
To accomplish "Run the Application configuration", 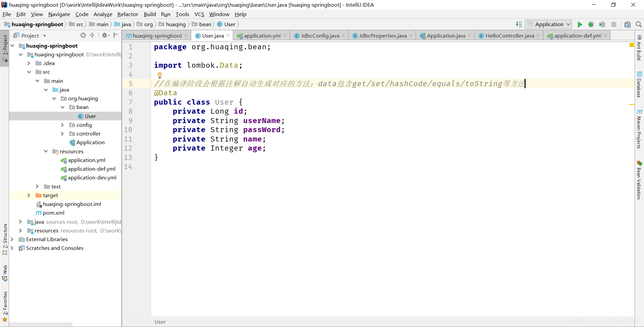I will tap(580, 24).
